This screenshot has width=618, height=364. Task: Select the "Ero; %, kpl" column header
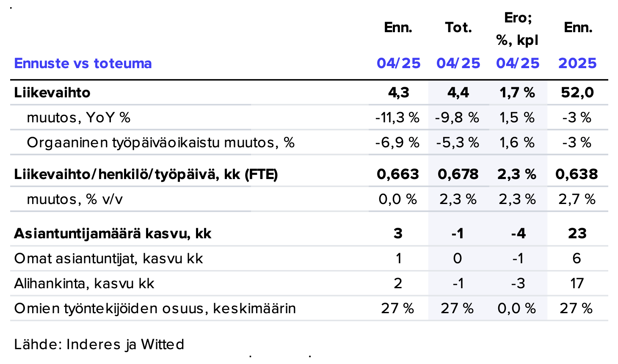pyautogui.click(x=518, y=29)
